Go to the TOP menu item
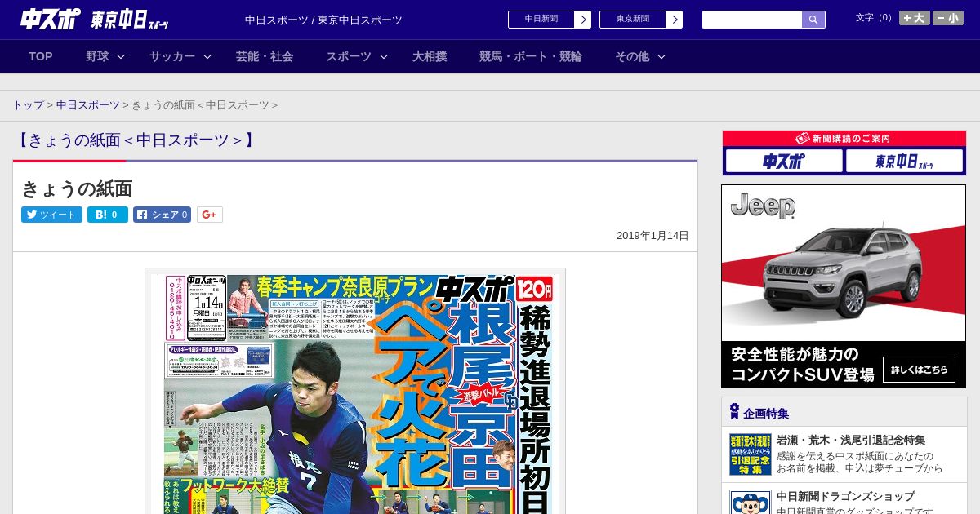The image size is (980, 514). [41, 56]
